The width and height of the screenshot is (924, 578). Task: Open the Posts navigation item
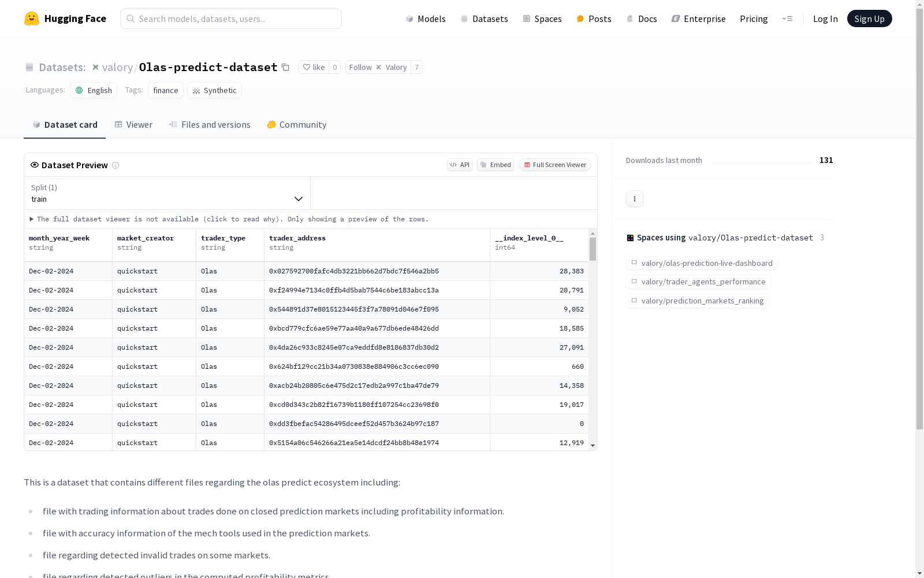pyautogui.click(x=594, y=18)
